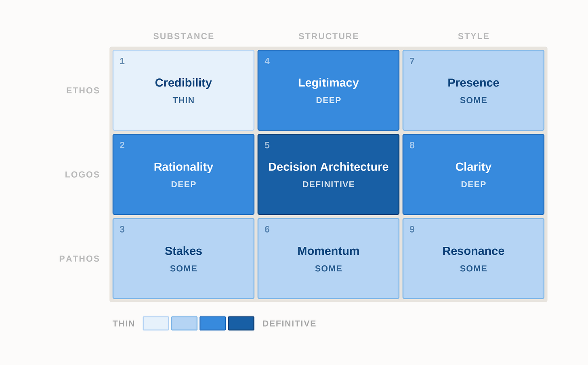Click the PATHOS row label
Viewport: 588px width, 365px height.
coord(80,259)
